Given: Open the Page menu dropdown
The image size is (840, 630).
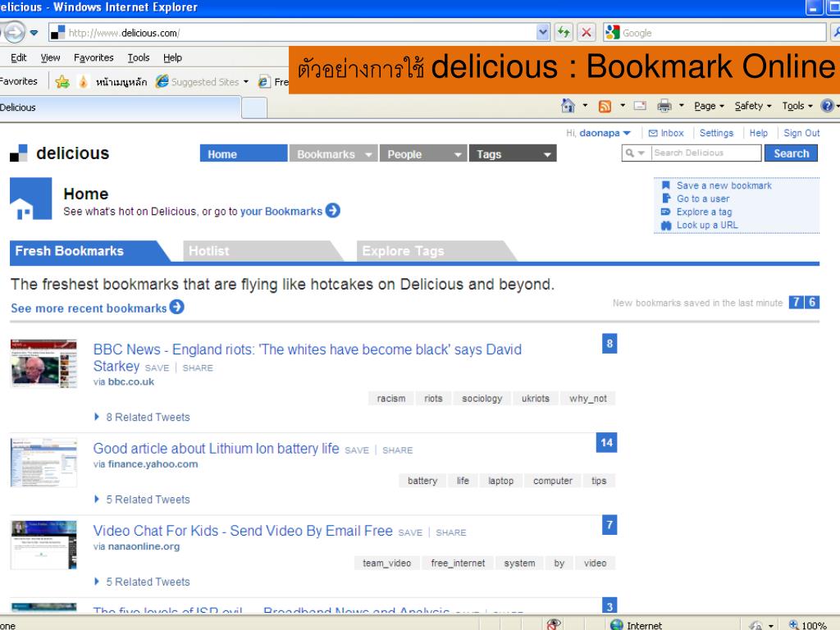Looking at the screenshot, I should tap(709, 106).
